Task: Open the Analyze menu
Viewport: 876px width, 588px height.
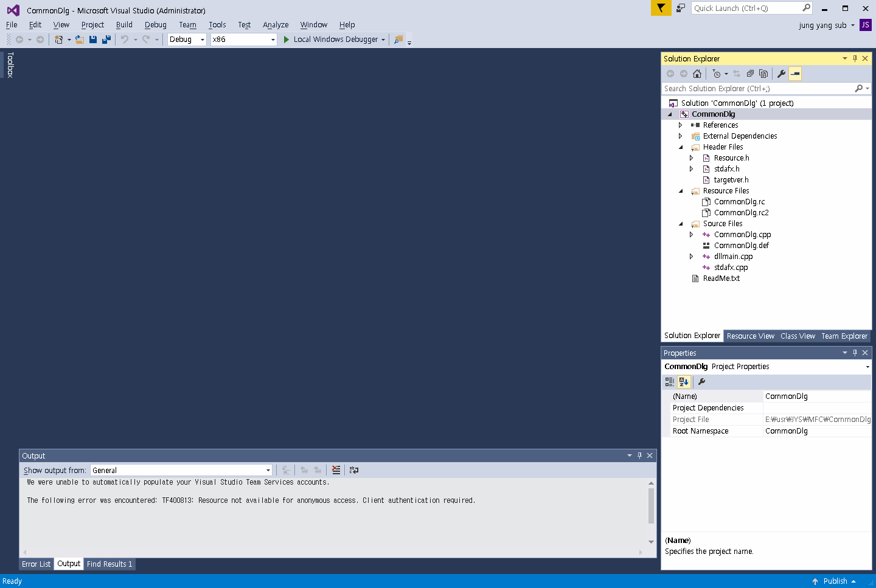Action: click(276, 25)
